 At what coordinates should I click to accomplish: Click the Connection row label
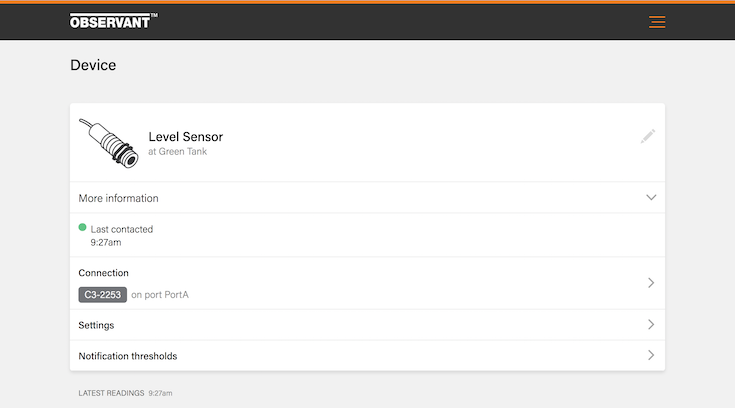point(104,273)
